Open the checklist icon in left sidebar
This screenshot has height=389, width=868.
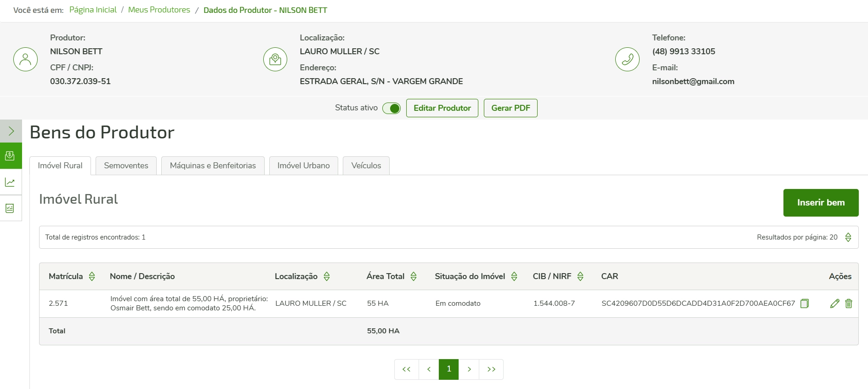(x=10, y=208)
